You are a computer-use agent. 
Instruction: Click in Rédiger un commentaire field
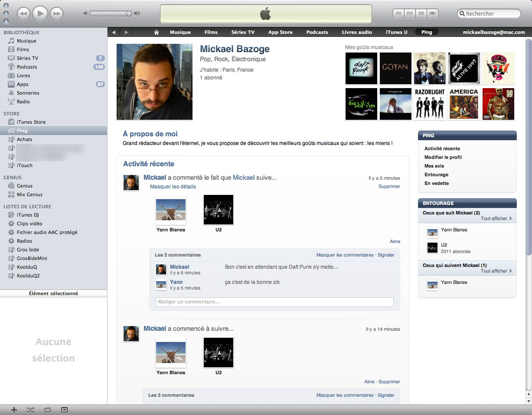(274, 302)
